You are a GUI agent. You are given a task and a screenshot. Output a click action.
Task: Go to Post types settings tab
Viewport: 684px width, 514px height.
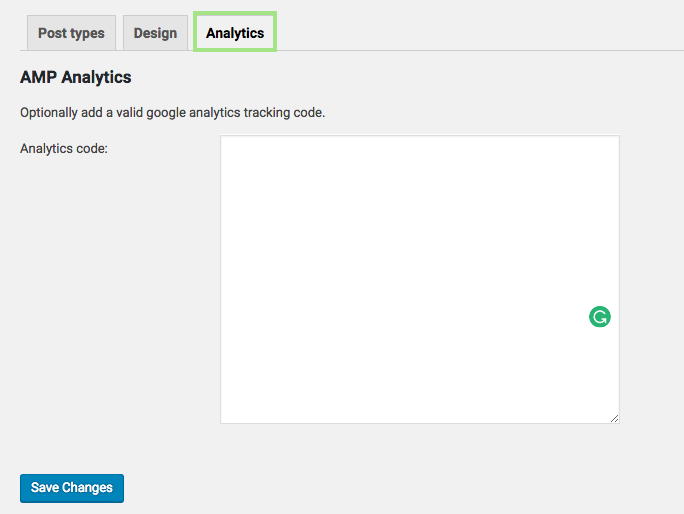[71, 33]
